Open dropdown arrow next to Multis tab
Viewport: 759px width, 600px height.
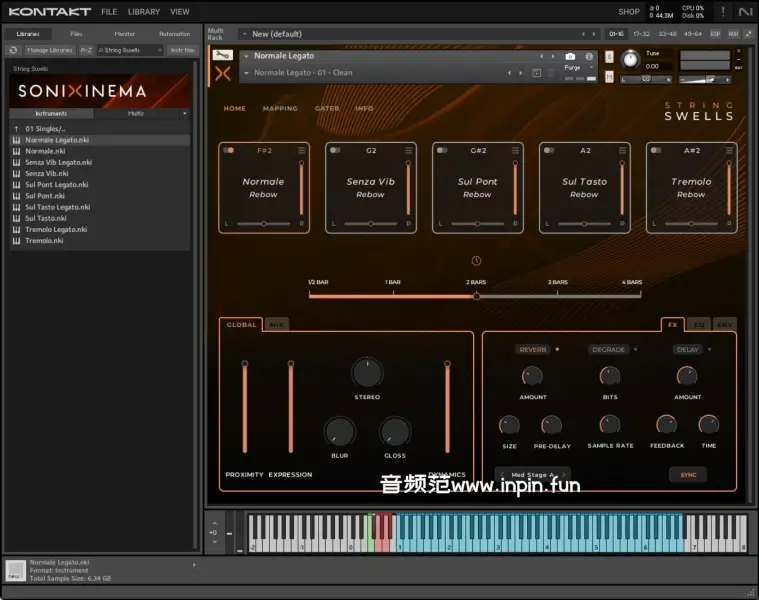[184, 113]
